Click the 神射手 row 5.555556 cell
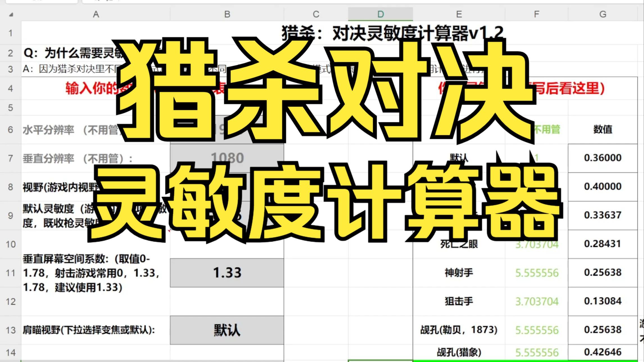This screenshot has height=362, width=644. pyautogui.click(x=537, y=273)
